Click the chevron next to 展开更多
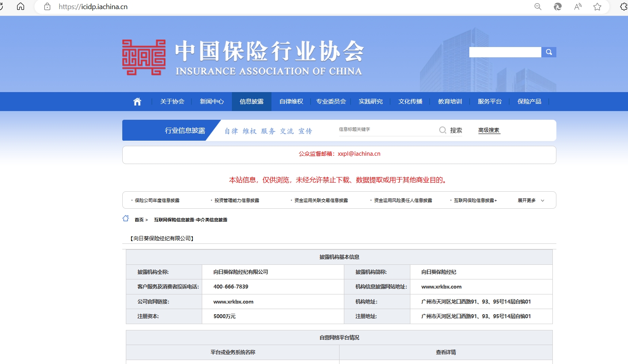 pyautogui.click(x=543, y=201)
